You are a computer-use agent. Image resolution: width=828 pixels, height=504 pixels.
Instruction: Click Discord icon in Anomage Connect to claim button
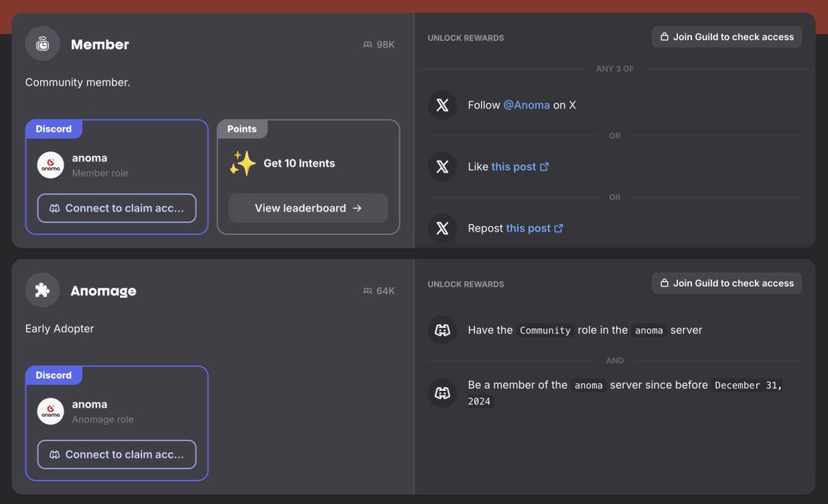pos(55,454)
